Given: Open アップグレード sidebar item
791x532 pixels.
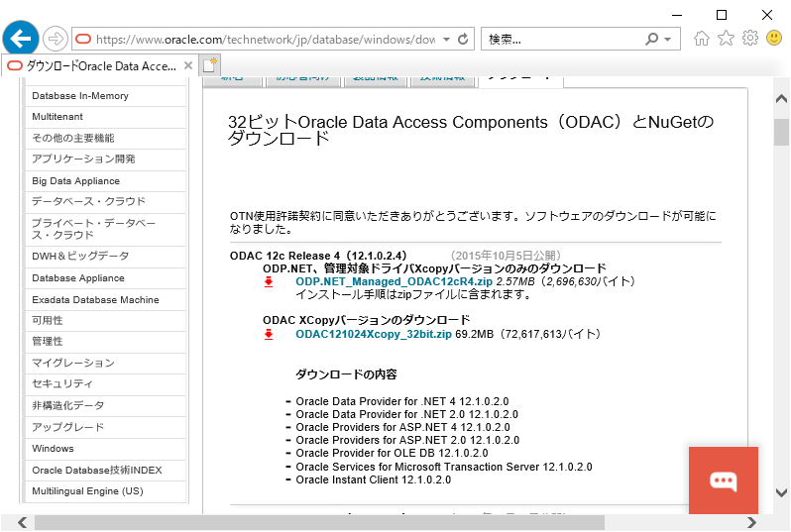Looking at the screenshot, I should 105,427.
